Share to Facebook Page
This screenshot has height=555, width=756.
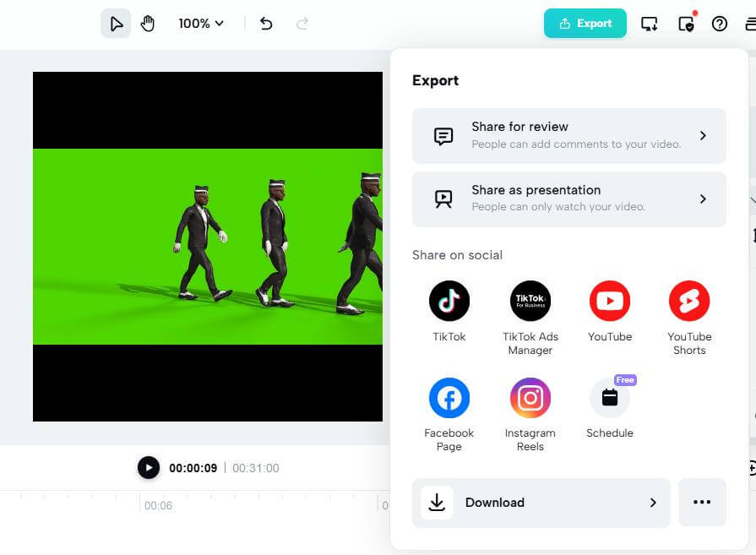pyautogui.click(x=449, y=398)
